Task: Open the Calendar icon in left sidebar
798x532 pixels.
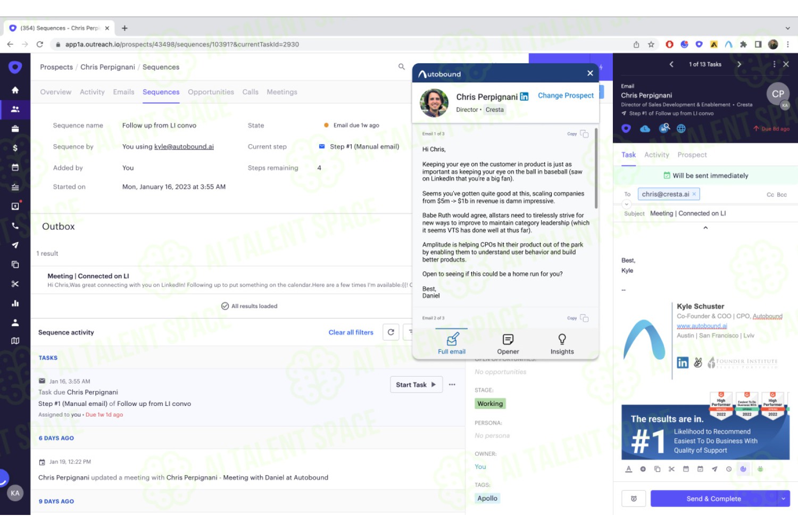Action: [15, 167]
